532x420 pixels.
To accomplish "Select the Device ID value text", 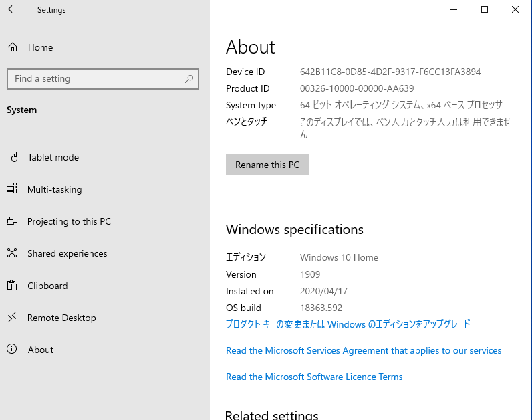I will (390, 72).
